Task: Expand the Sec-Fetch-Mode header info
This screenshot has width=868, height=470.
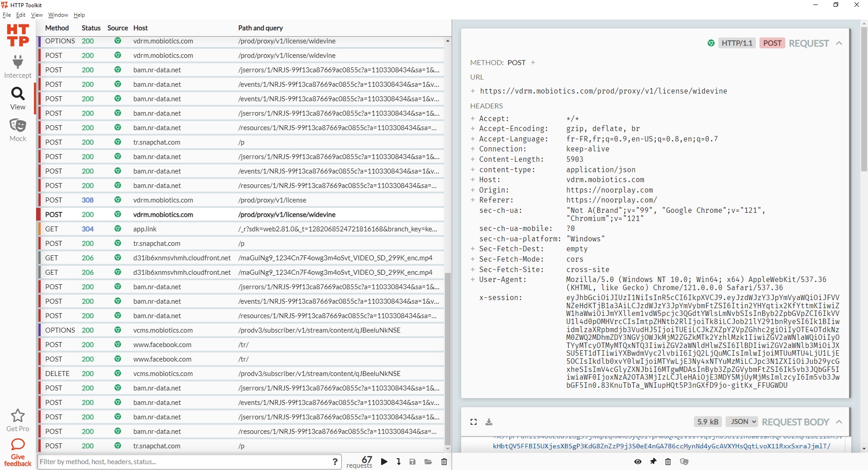Action: (x=473, y=259)
